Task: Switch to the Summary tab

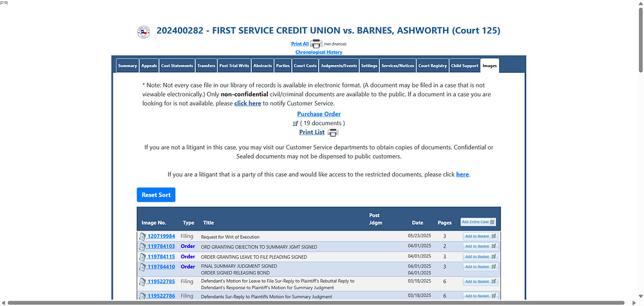Action: click(128, 66)
